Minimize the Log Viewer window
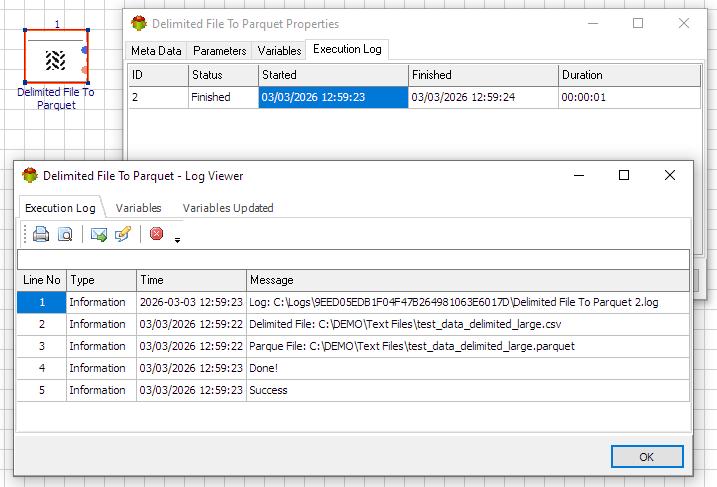 click(579, 175)
